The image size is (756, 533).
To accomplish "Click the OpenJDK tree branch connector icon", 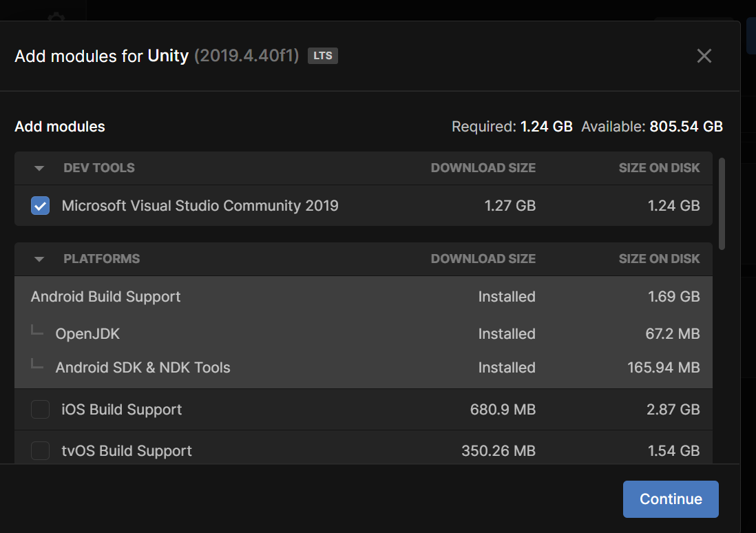I will (37, 332).
